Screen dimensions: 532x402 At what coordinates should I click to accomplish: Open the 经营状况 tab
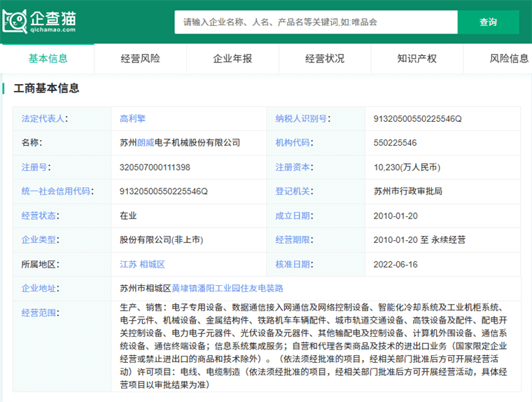[325, 58]
